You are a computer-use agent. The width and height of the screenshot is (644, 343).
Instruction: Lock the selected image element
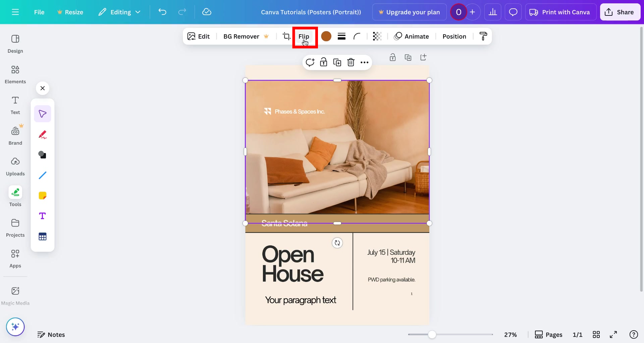coord(324,62)
